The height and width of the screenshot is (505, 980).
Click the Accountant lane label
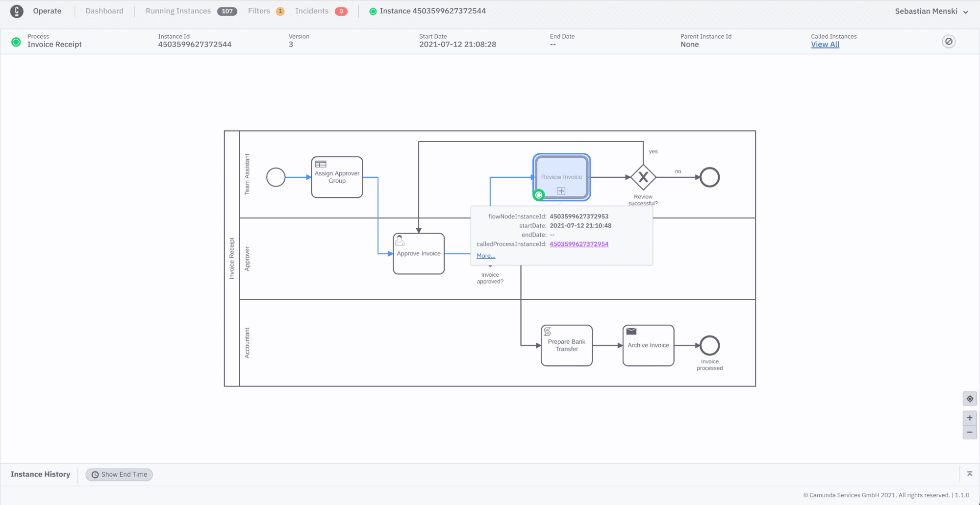247,343
